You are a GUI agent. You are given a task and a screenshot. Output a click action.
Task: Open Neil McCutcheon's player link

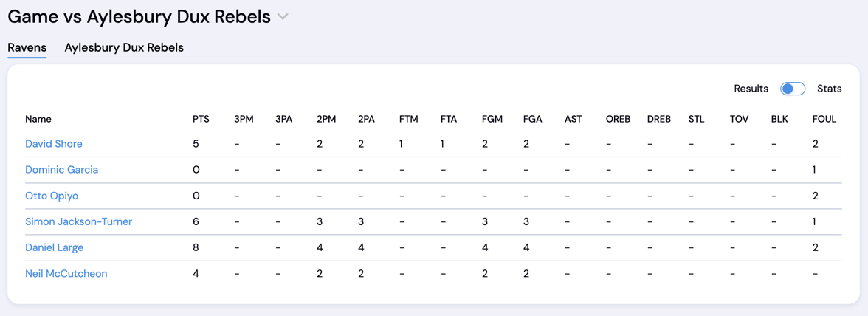coord(66,273)
